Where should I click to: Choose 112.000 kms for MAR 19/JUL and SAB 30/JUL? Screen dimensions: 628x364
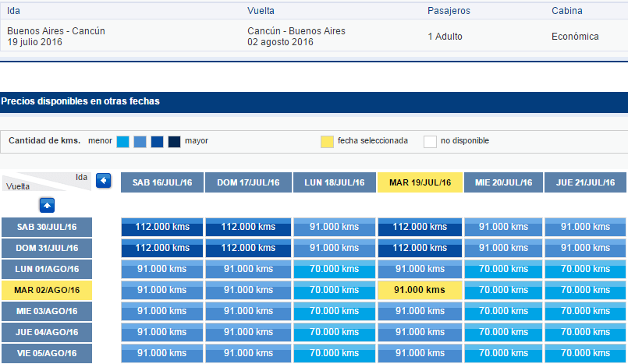(420, 227)
